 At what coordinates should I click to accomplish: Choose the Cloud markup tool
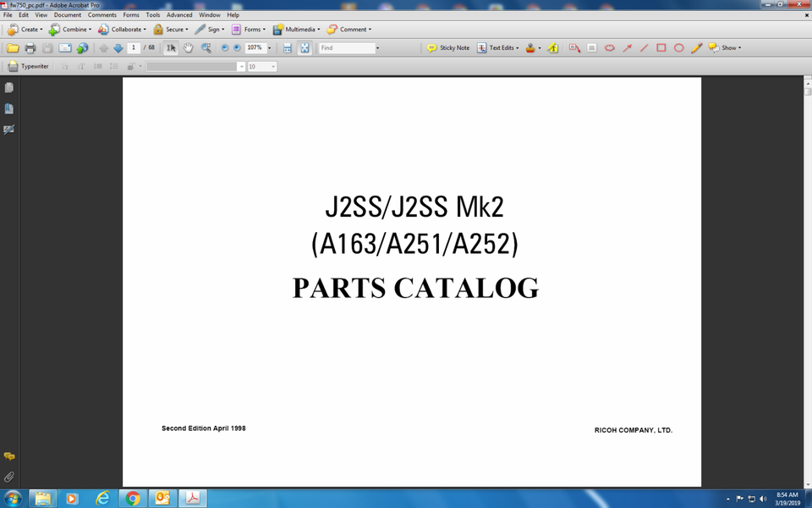point(610,48)
